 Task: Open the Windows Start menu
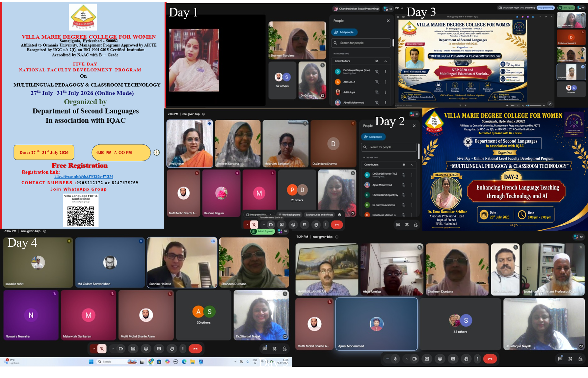91,362
